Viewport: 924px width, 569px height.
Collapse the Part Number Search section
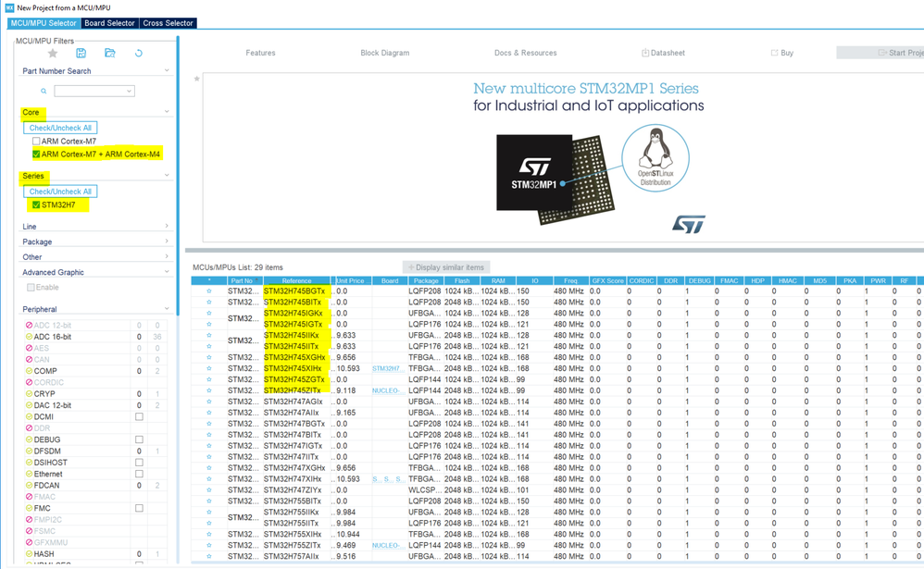167,70
